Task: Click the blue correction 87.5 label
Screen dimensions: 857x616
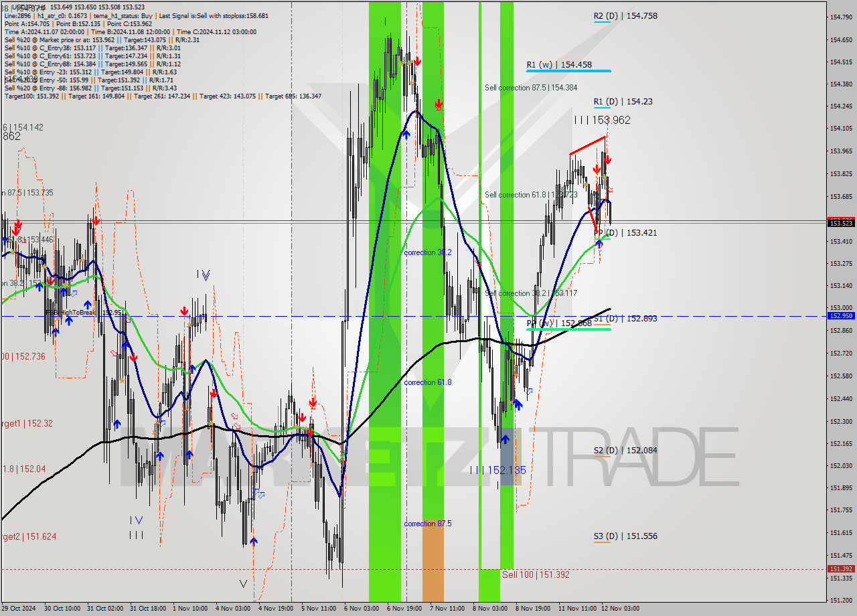Action: 427,524
